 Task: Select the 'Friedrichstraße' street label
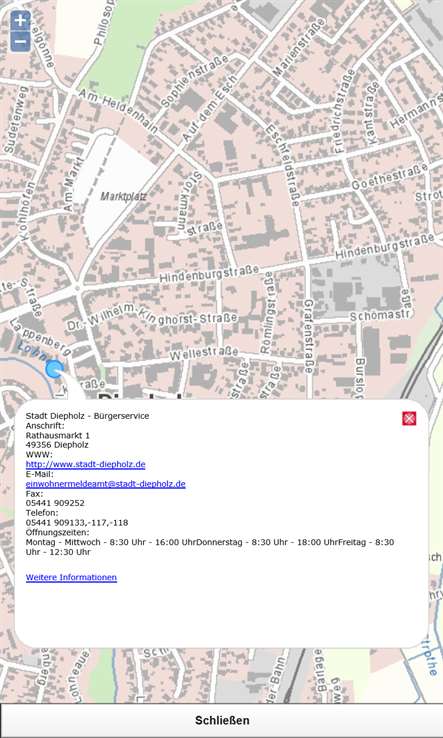pyautogui.click(x=345, y=111)
